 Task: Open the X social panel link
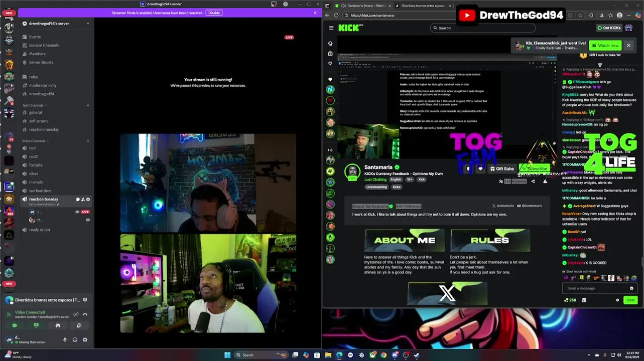447,293
